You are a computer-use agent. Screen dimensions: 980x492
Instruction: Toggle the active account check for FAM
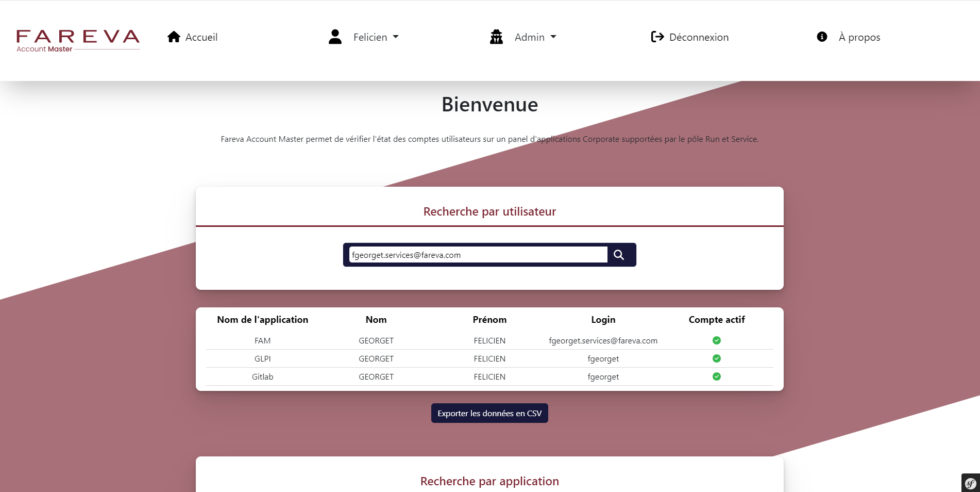point(717,340)
